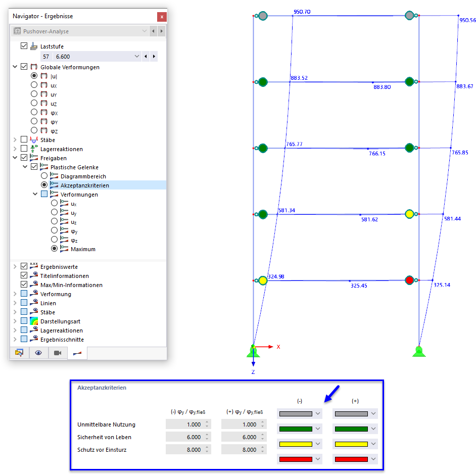Expand the Ergebnisschnitte node
This screenshot has height=474, width=476.
[15, 339]
